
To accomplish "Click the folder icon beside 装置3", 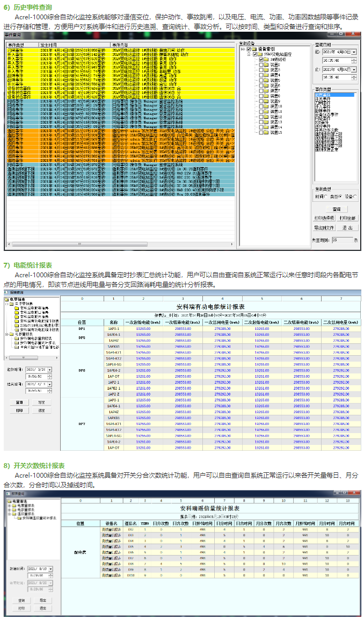I will tap(266, 70).
